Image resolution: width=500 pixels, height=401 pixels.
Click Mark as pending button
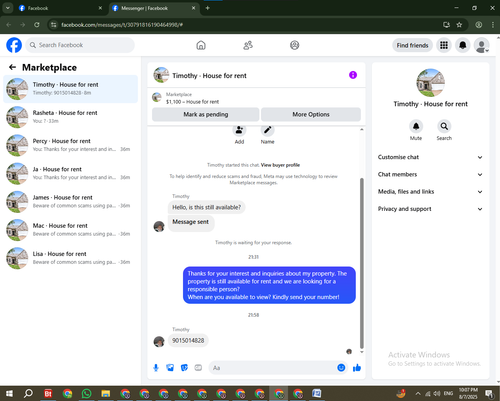click(206, 114)
